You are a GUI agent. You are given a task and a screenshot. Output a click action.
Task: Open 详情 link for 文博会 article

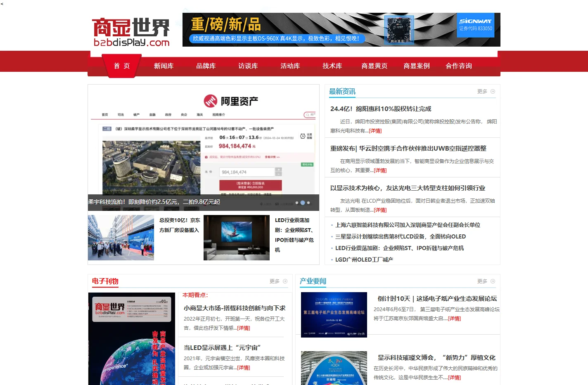tap(455, 378)
